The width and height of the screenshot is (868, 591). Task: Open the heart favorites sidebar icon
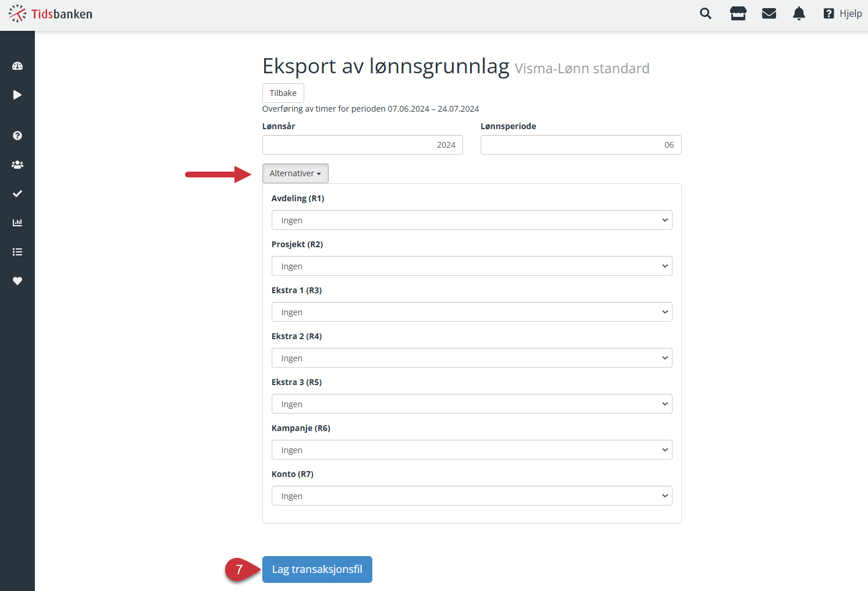tap(17, 281)
